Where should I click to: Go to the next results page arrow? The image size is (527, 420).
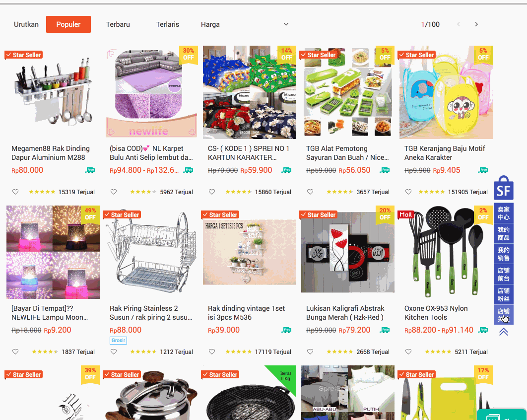point(476,24)
